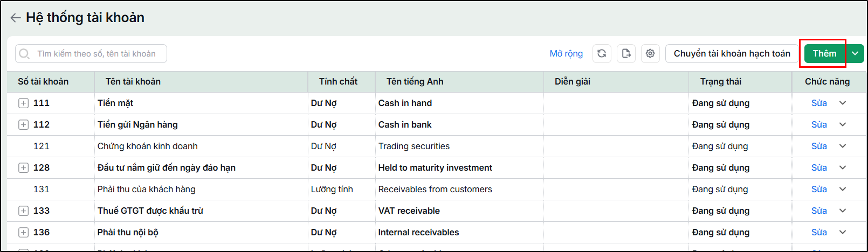868x252 pixels.
Task: Click Đầu tư nắm giữ đến ngày đáo hạn
Action: [x=166, y=168]
